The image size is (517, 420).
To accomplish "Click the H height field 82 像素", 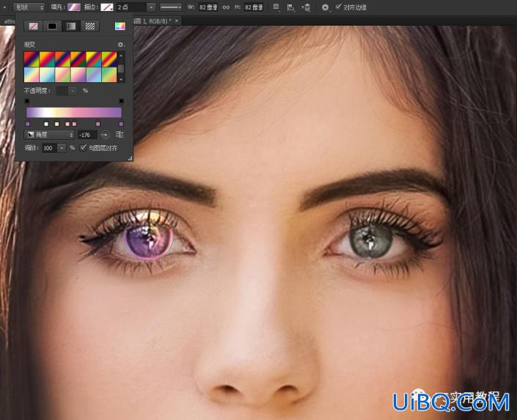I will click(x=253, y=7).
